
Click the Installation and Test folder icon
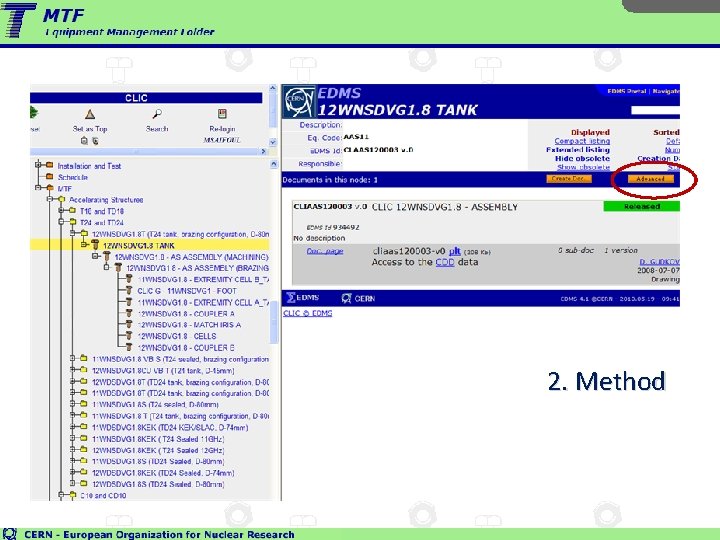(x=50, y=165)
